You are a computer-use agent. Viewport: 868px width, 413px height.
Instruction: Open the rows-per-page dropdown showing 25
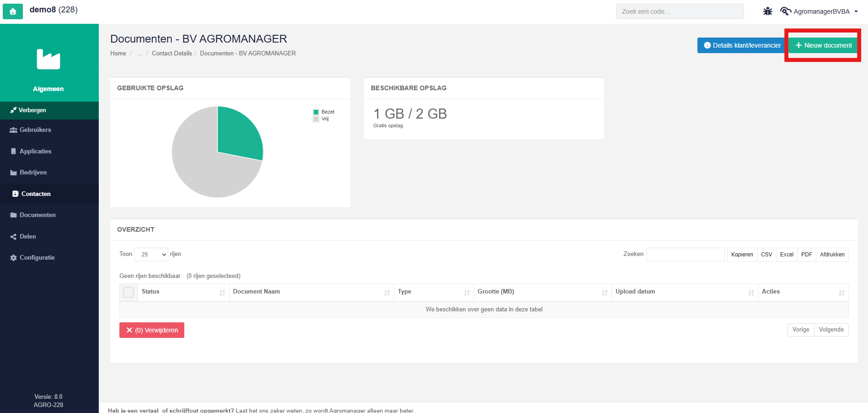click(x=151, y=254)
